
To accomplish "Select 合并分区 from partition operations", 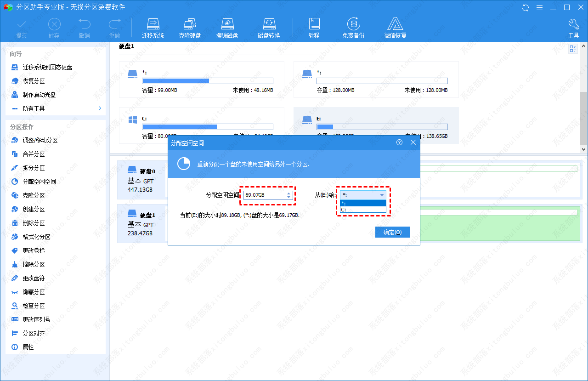I will pos(34,154).
